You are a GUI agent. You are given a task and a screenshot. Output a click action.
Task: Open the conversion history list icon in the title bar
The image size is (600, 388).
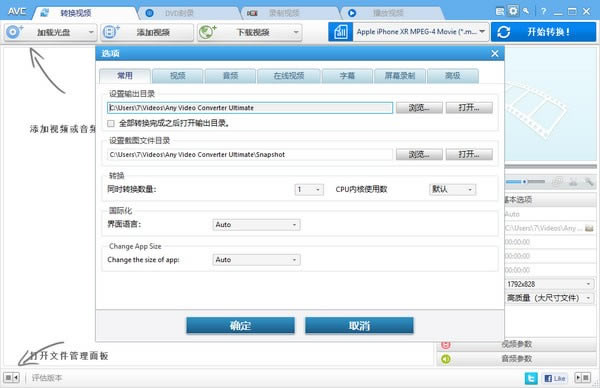point(500,11)
